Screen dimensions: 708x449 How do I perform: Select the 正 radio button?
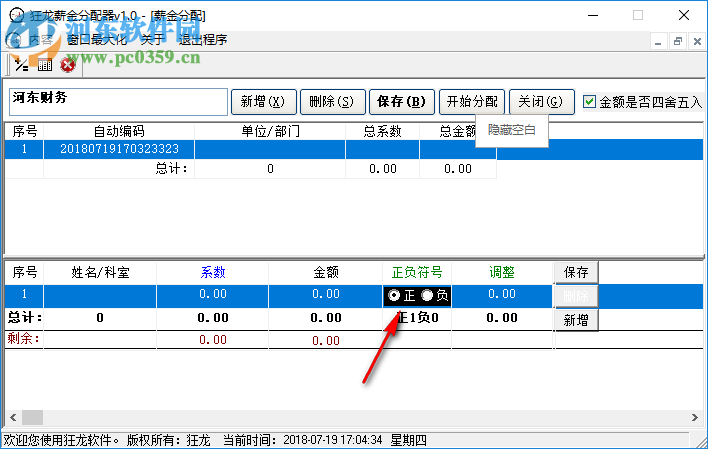tap(394, 295)
